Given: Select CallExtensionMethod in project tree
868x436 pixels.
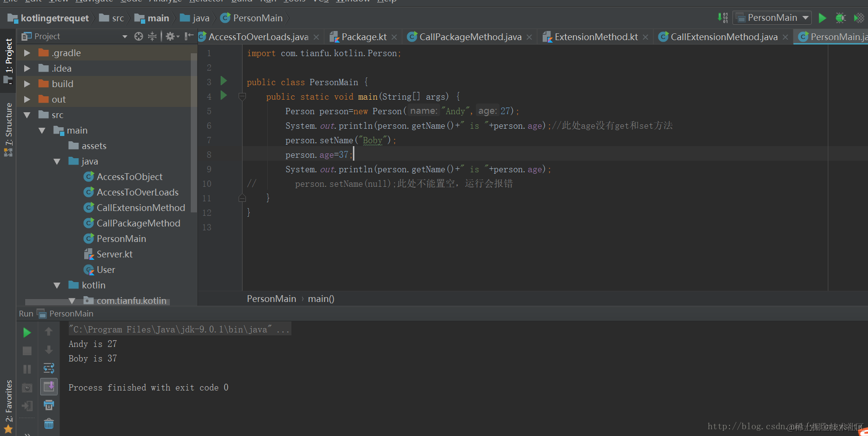Looking at the screenshot, I should 135,208.
